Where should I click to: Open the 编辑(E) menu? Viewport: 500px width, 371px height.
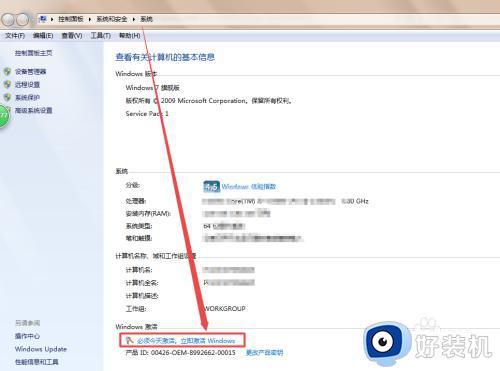[43, 36]
